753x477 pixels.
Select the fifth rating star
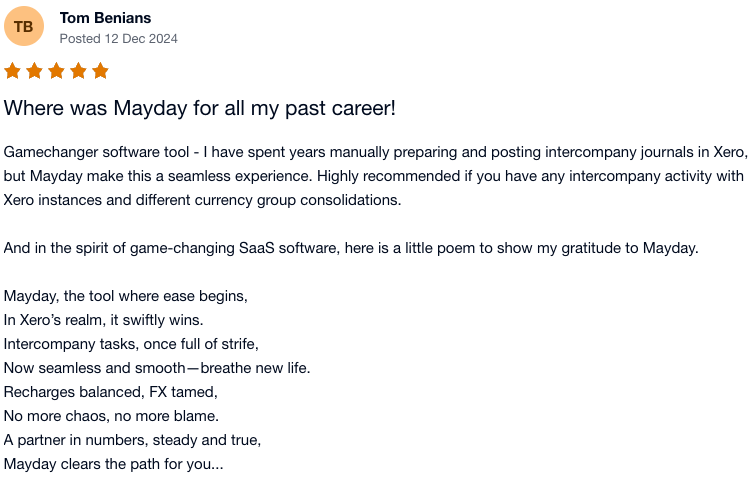click(x=100, y=71)
